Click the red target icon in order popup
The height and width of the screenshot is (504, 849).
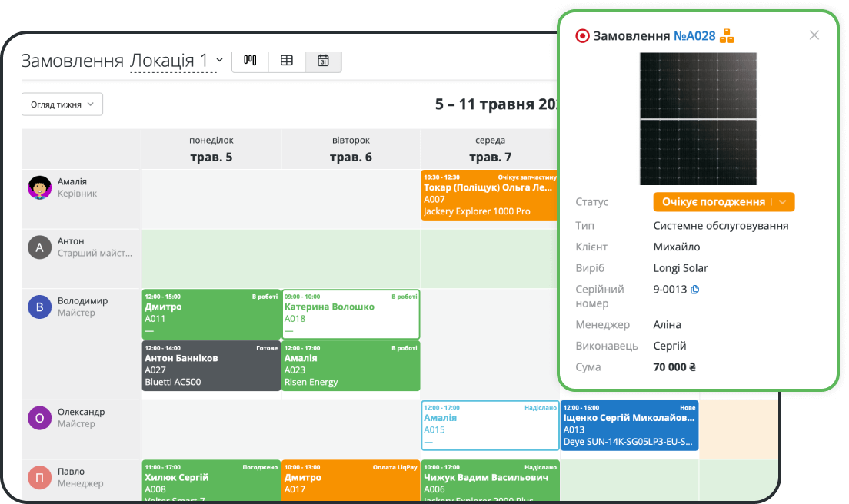pos(582,35)
